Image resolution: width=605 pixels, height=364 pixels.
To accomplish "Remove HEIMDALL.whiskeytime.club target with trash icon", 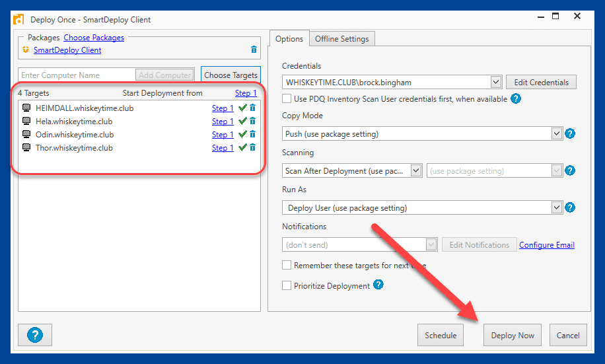I will point(252,108).
